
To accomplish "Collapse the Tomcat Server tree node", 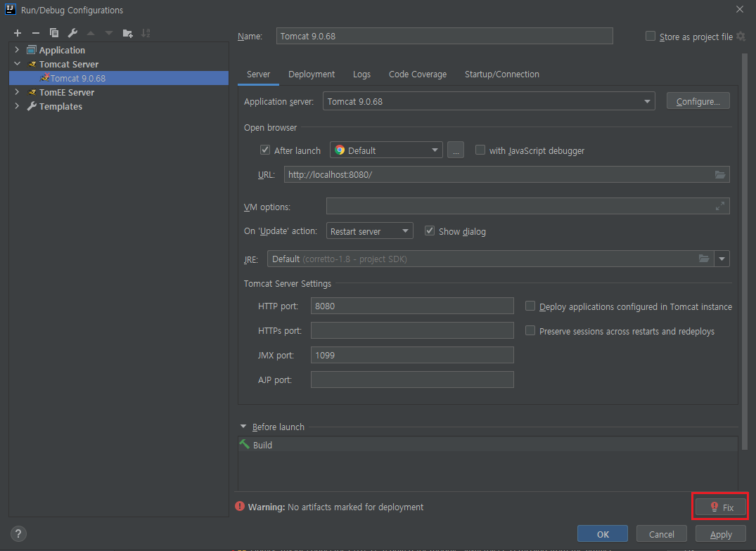I will click(x=18, y=63).
